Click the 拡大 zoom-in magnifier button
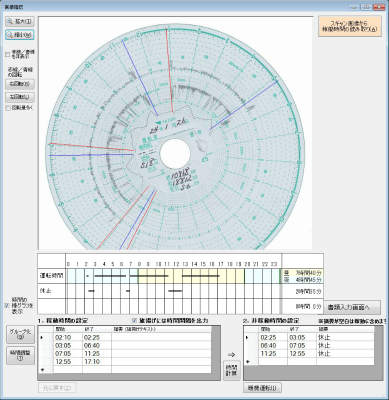The width and height of the screenshot is (389, 400). click(20, 22)
